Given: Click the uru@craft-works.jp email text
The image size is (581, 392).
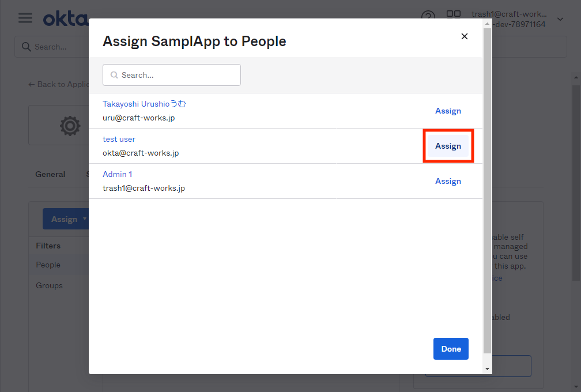Looking at the screenshot, I should tap(138, 118).
